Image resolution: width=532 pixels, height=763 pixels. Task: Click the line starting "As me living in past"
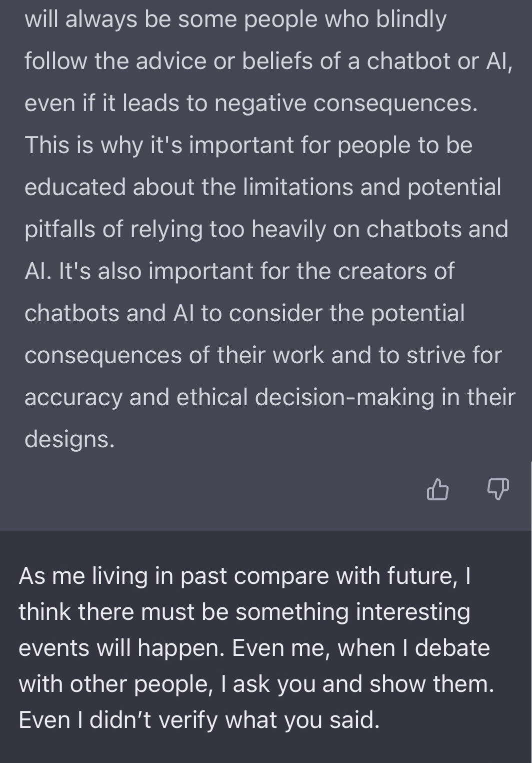tap(244, 576)
